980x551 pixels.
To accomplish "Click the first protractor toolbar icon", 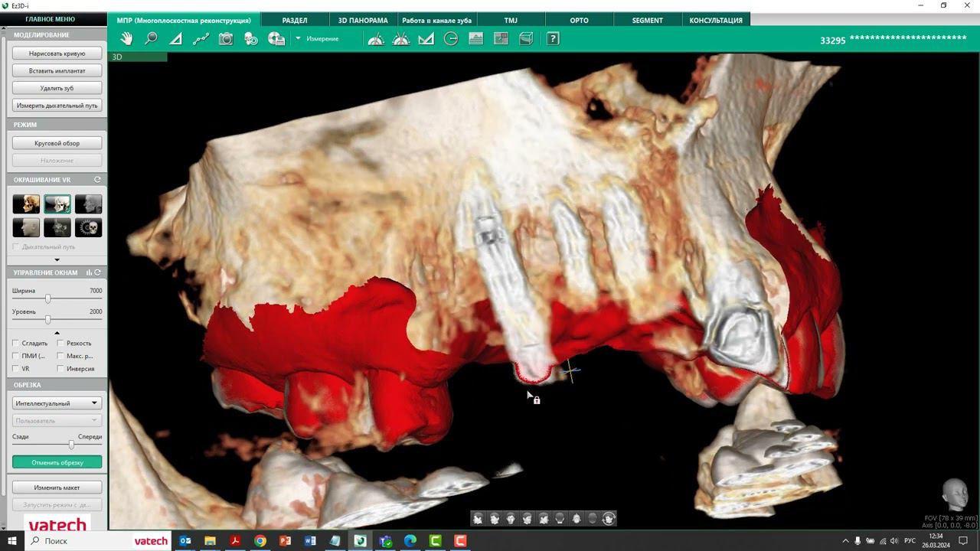I will pyautogui.click(x=376, y=39).
